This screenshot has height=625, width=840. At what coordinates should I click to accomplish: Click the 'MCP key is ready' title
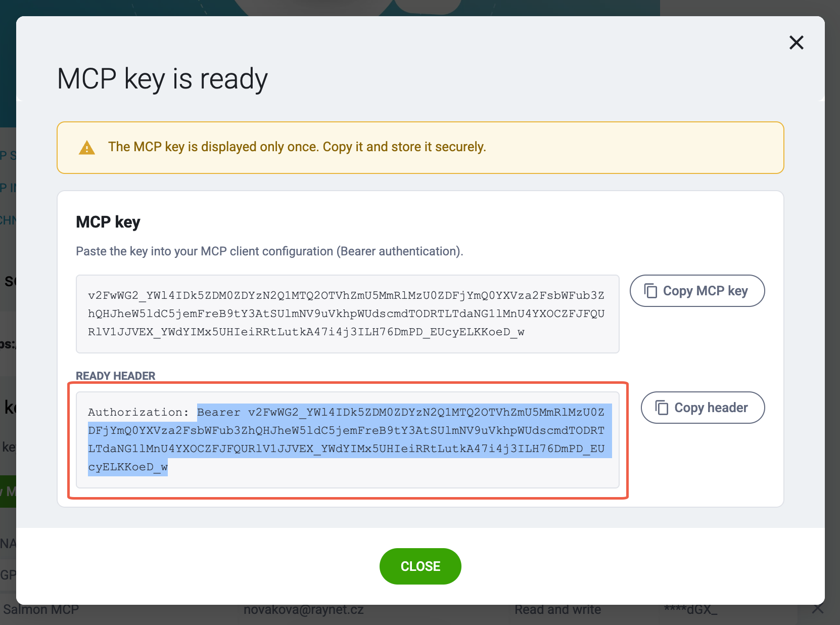[162, 79]
